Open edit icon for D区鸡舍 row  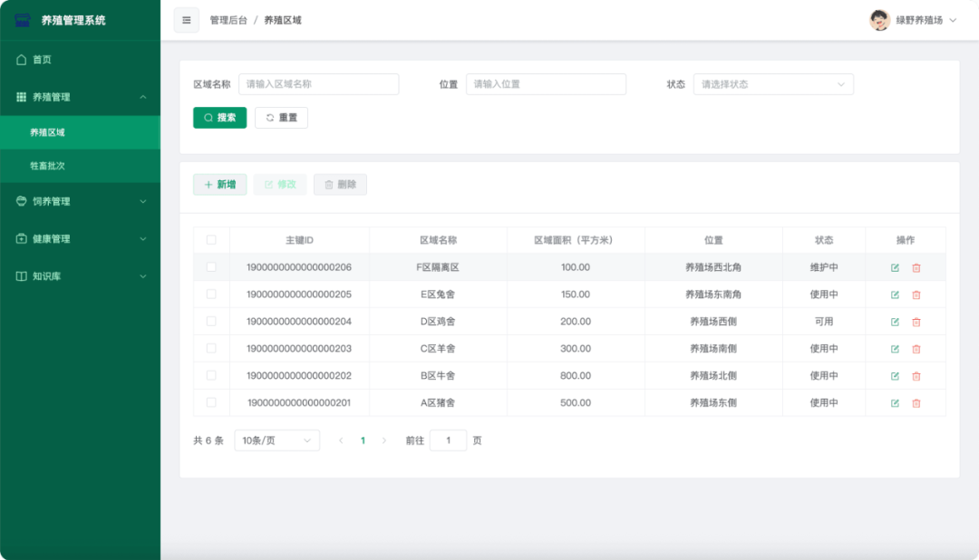(894, 321)
